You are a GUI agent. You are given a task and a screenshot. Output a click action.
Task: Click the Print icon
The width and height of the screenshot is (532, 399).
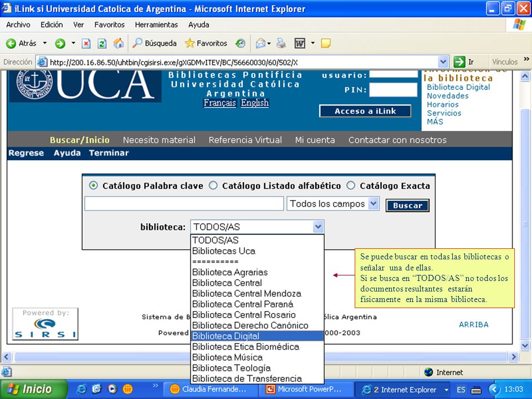281,43
